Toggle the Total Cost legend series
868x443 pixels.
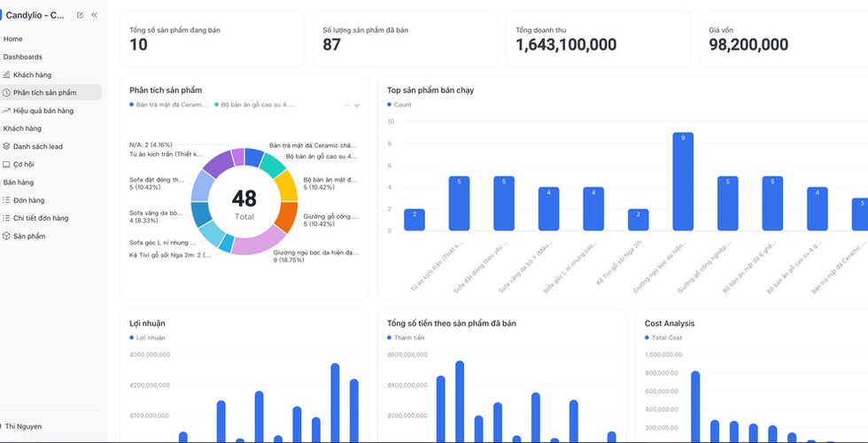tap(663, 338)
